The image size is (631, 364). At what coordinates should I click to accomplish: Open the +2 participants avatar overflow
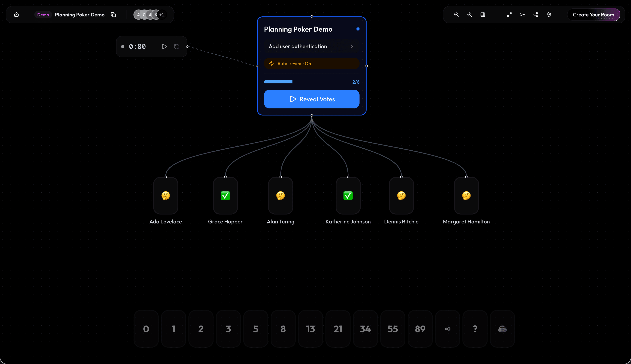coord(162,14)
